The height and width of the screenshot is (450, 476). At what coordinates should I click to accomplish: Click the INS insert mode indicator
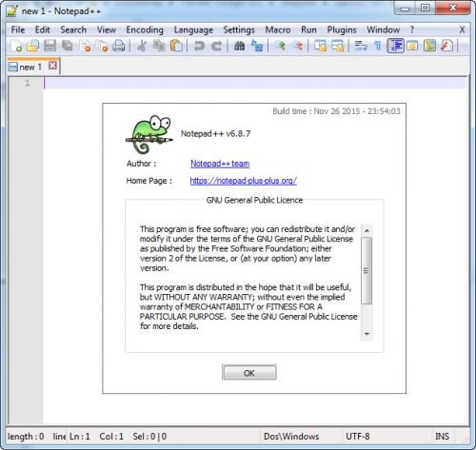[x=442, y=437]
